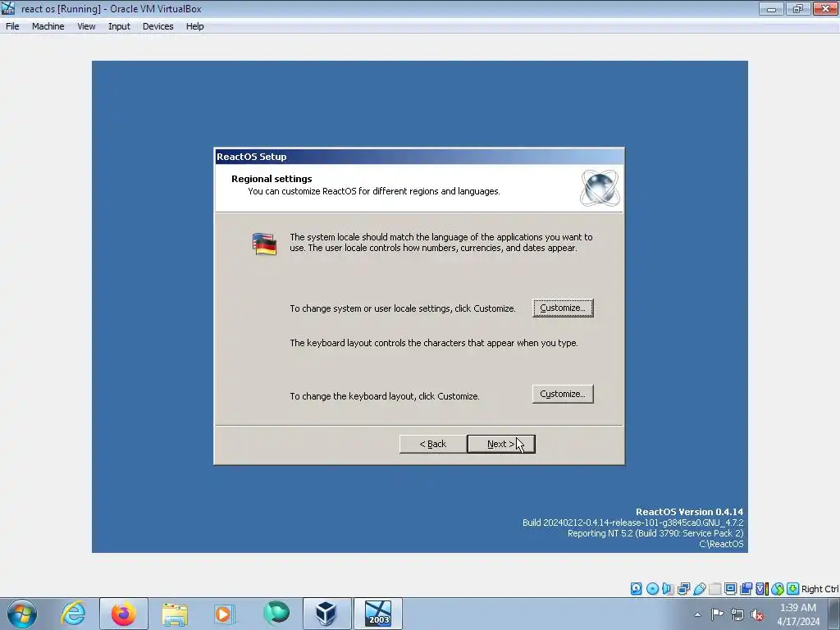Click the green round app taskbar icon
The height and width of the screenshot is (630, 840).
coord(276,613)
